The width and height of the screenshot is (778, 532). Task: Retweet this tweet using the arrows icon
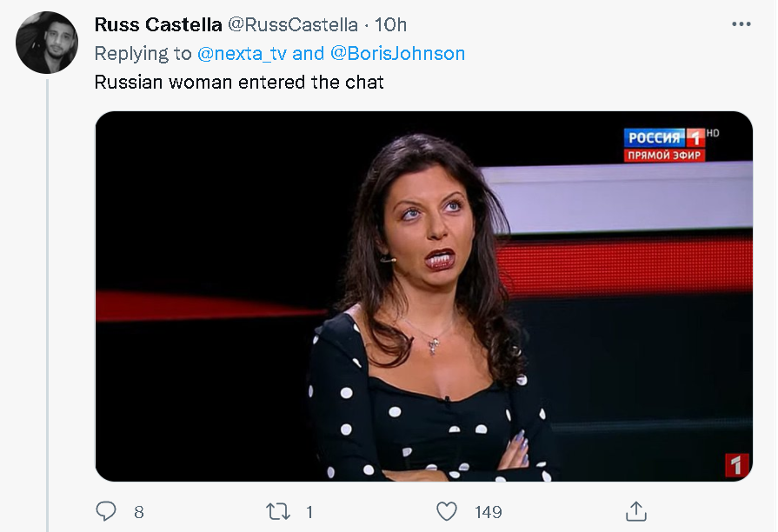click(277, 511)
